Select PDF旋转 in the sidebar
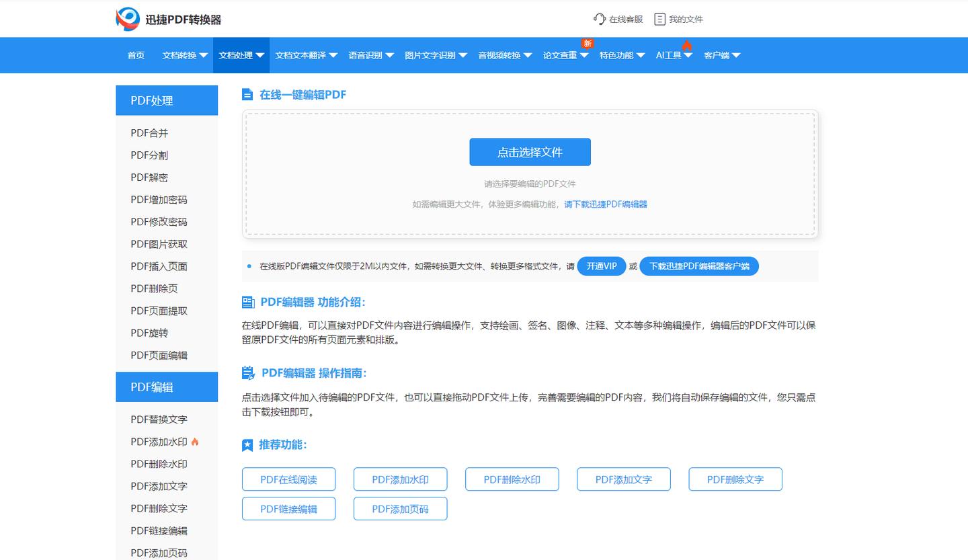 click(x=149, y=333)
